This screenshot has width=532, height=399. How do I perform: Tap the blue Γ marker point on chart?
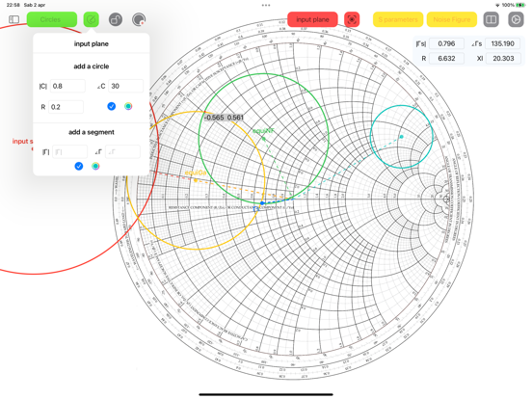[262, 203]
